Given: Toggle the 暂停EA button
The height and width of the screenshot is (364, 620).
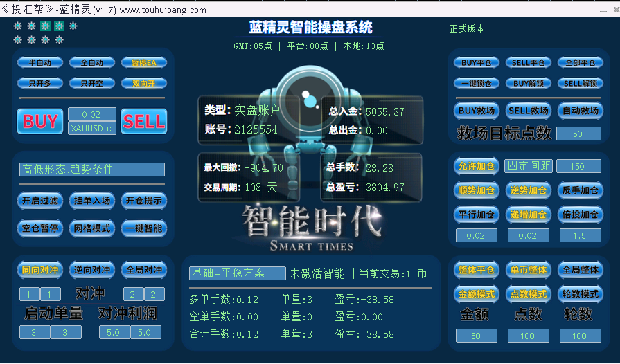Looking at the screenshot, I should pos(144,62).
